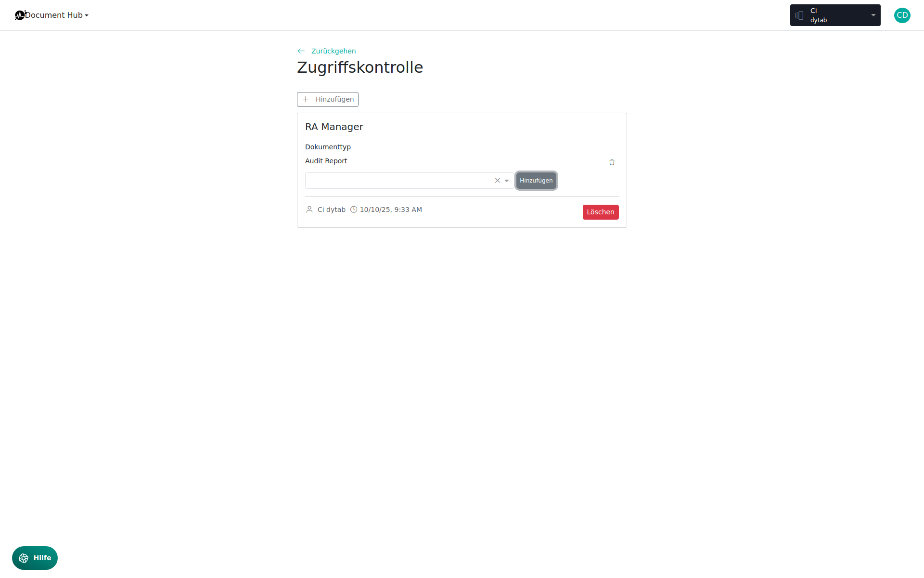Click the plus icon in the top Hinzufügen button
Screen dimensions: 924x578
point(306,99)
